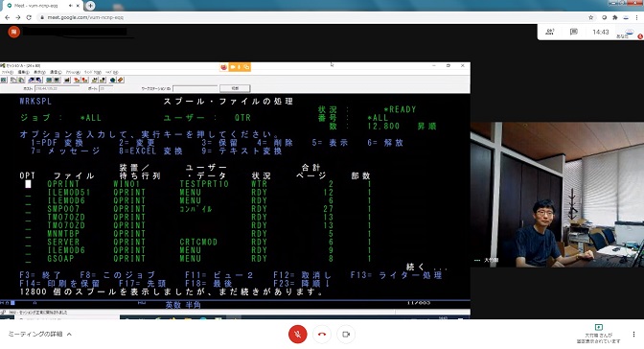Viewport: 644px width, 349px height.
Task: Unmute the microphone in Meet
Action: [298, 335]
